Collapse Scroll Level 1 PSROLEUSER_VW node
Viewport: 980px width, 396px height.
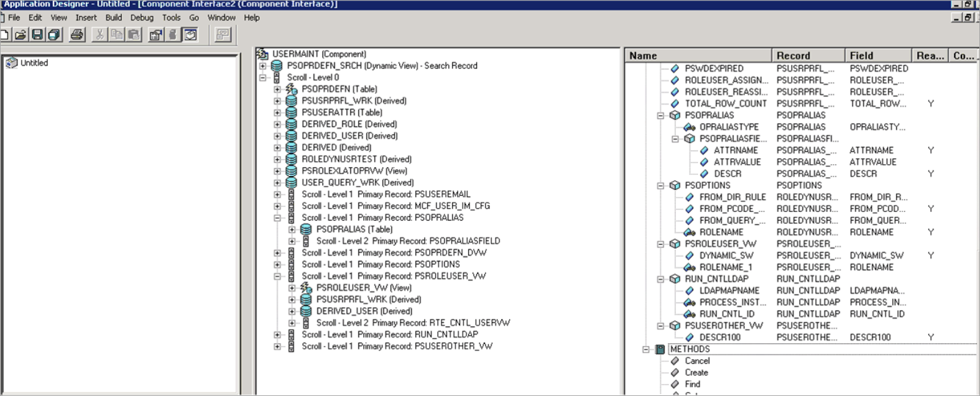point(277,277)
